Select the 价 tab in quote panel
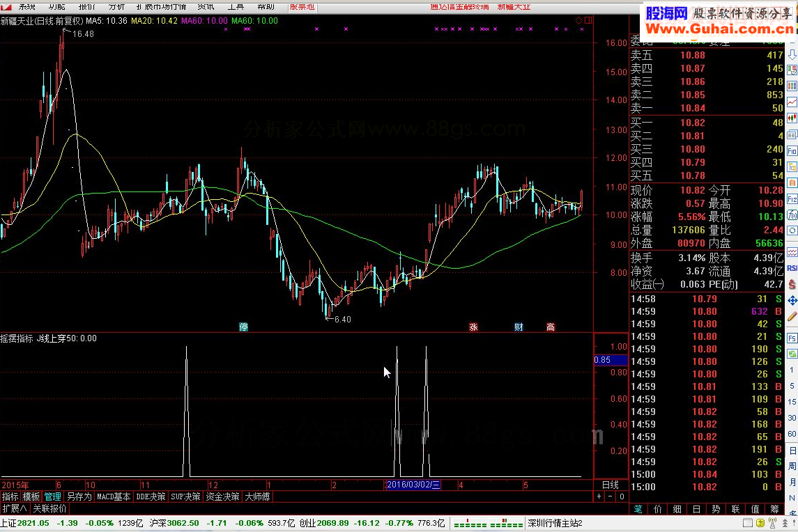This screenshot has width=798, height=532. [x=658, y=508]
